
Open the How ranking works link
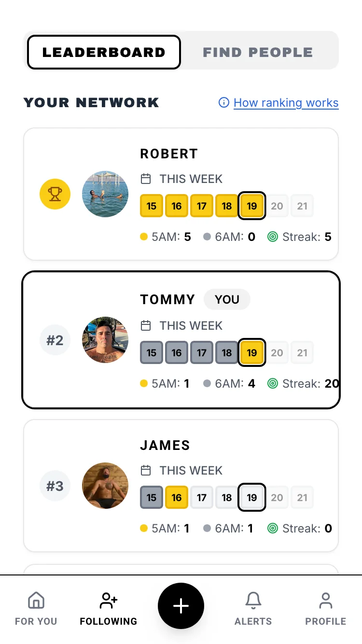tap(286, 102)
